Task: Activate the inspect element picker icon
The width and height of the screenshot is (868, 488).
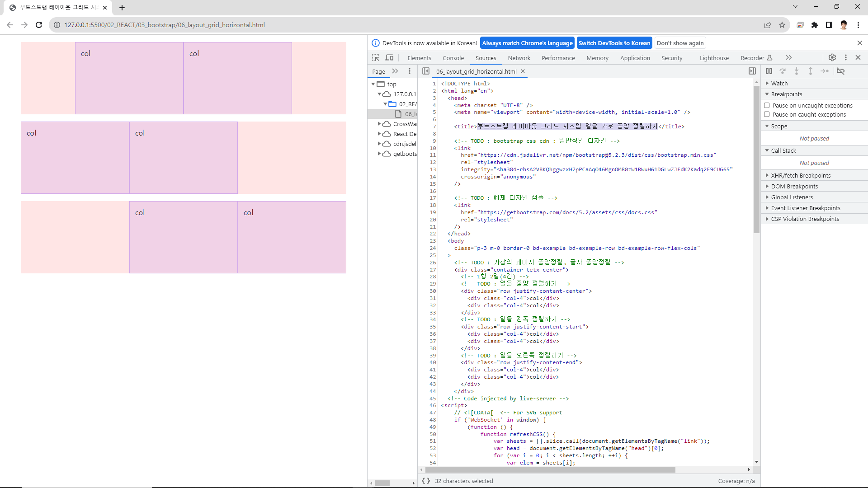Action: [376, 58]
